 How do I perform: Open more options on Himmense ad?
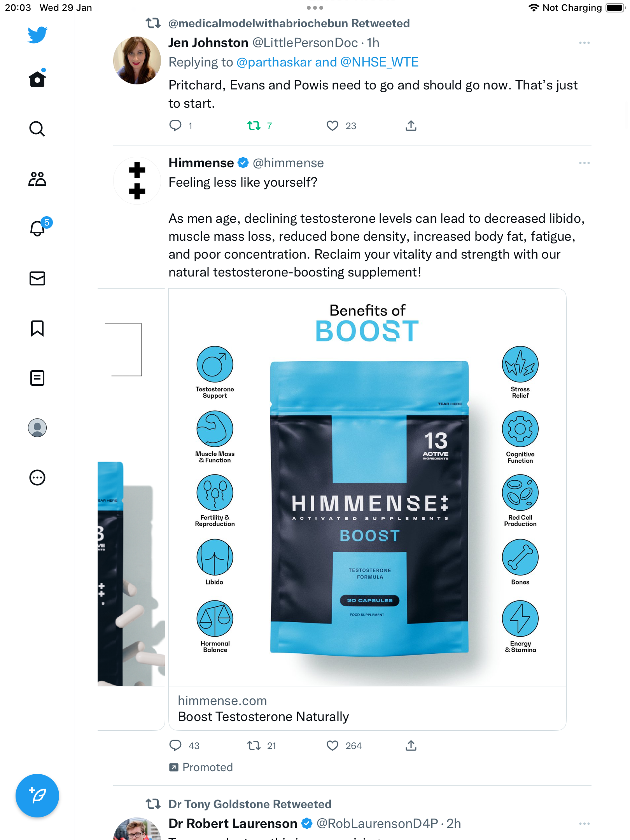pyautogui.click(x=584, y=163)
